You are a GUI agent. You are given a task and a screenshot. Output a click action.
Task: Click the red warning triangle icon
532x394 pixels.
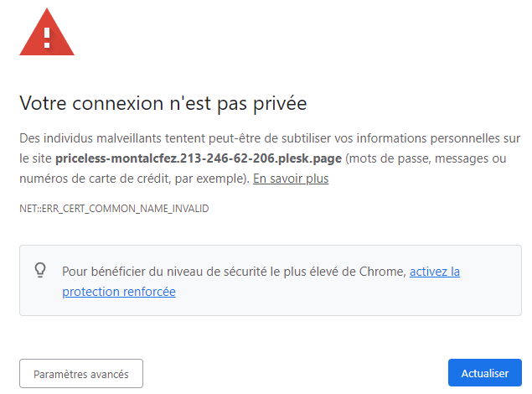pyautogui.click(x=47, y=33)
